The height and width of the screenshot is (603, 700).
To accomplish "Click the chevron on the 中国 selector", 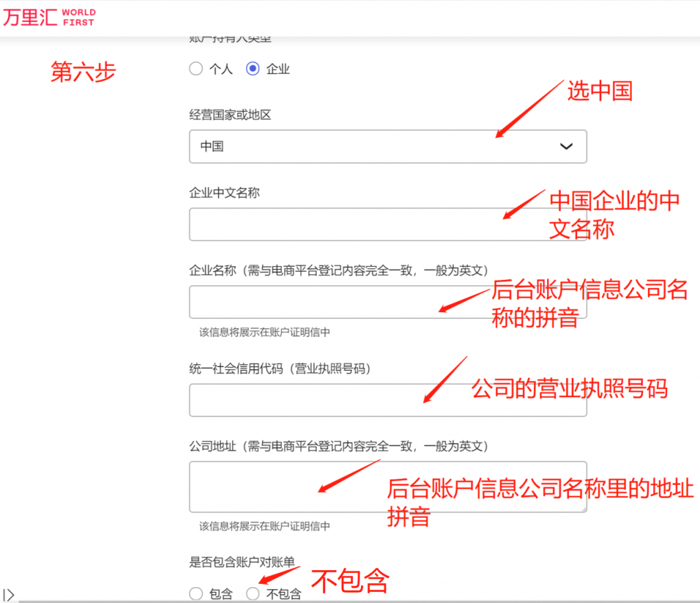I will point(565,146).
